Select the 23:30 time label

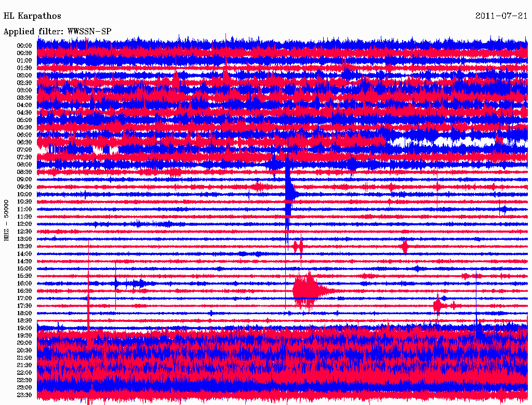(x=24, y=395)
